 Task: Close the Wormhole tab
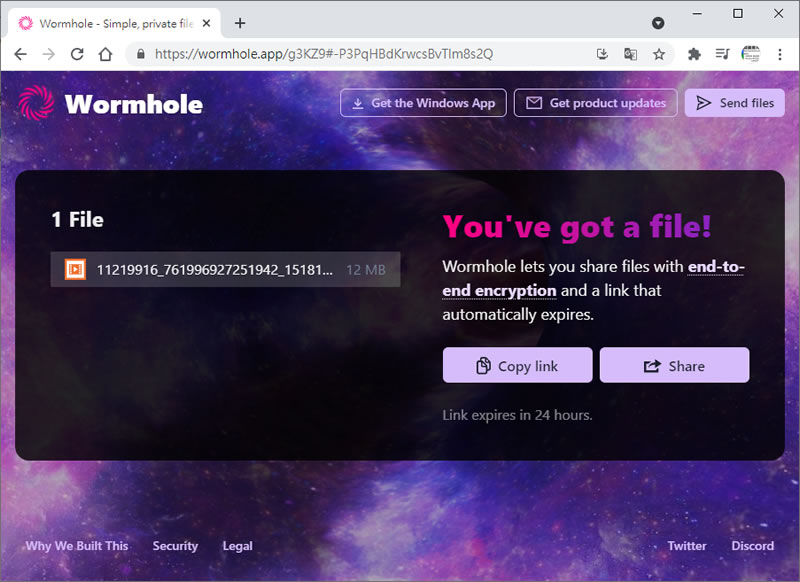206,23
